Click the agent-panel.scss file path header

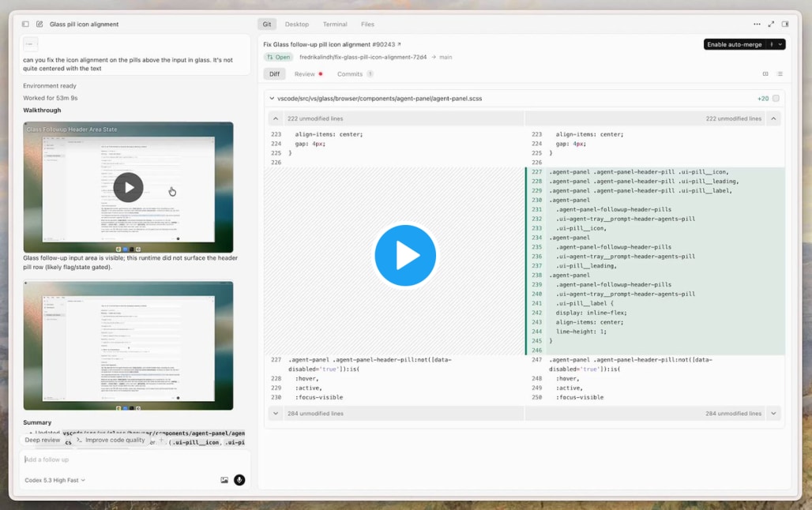tap(380, 99)
